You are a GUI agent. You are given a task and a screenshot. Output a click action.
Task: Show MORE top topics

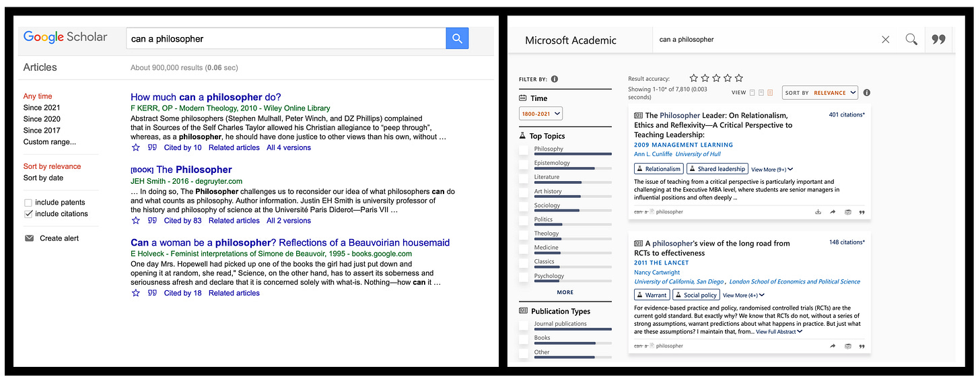click(565, 292)
